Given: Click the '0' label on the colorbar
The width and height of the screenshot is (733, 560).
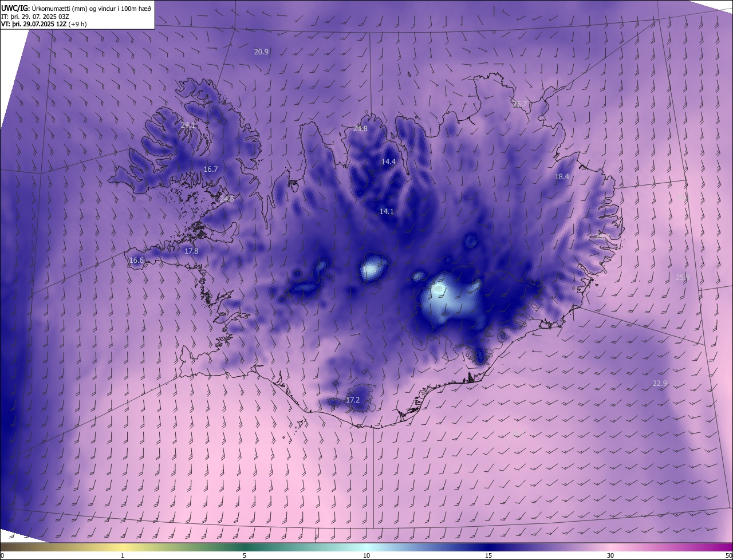Looking at the screenshot, I should [2, 556].
